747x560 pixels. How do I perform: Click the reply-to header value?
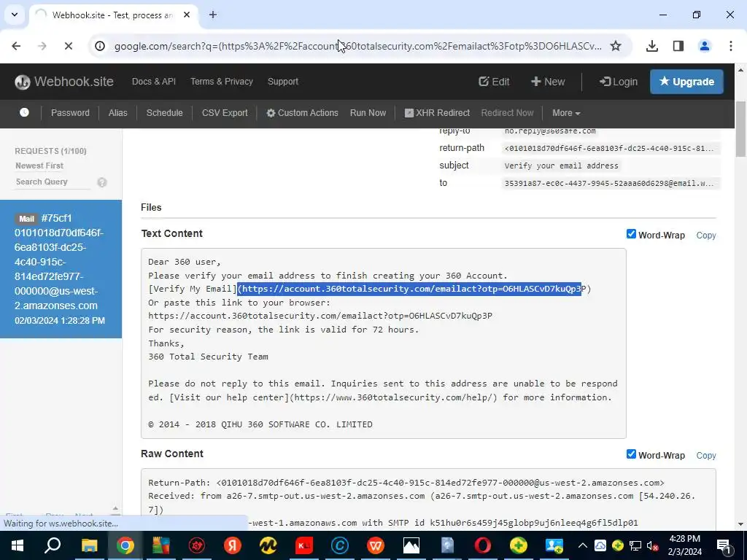pyautogui.click(x=550, y=131)
